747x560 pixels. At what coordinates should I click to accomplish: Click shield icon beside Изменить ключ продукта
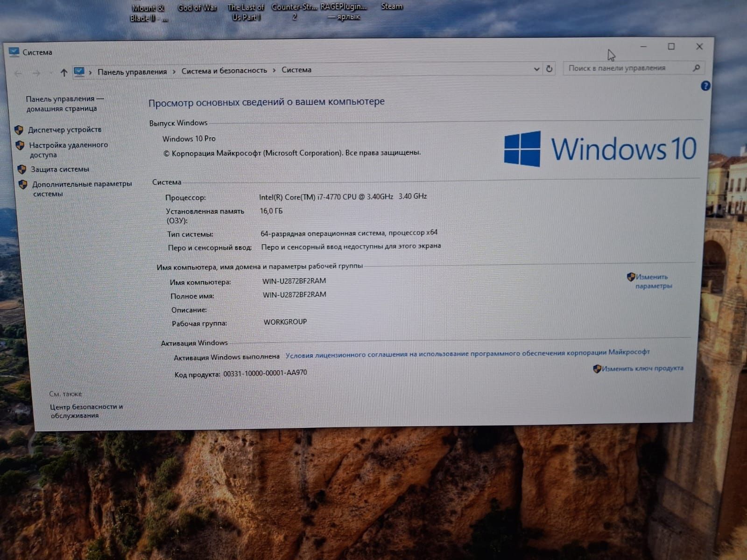(597, 369)
